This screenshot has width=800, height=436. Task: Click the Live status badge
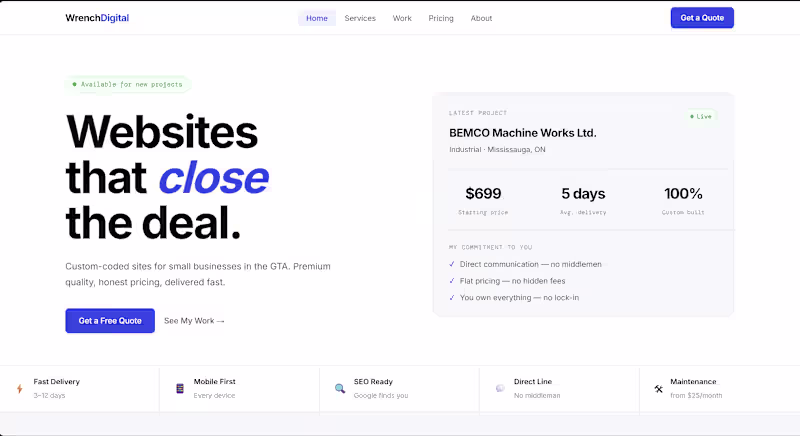click(x=701, y=116)
